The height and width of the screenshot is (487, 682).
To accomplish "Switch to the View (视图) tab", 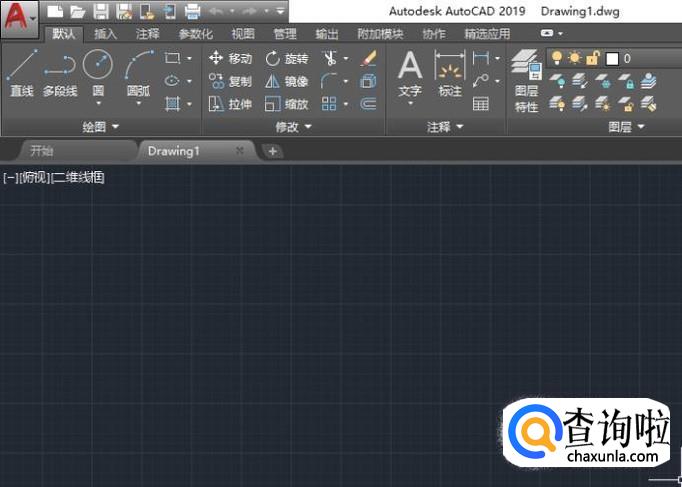I will 243,33.
